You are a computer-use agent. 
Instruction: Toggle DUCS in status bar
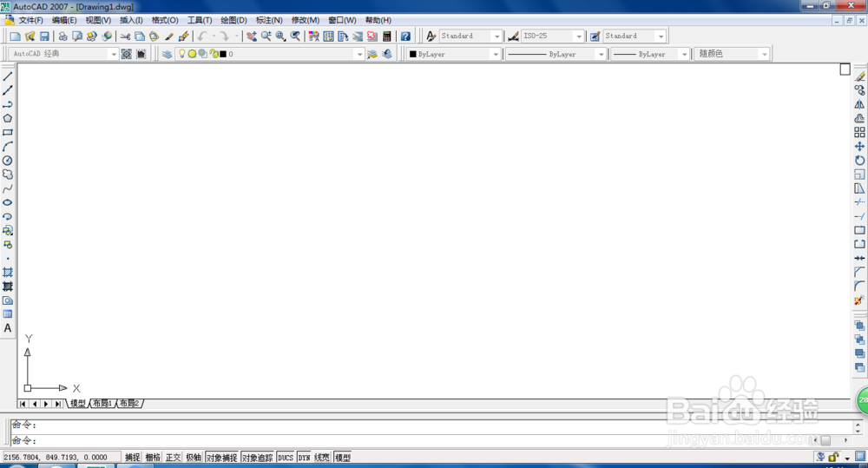point(286,458)
